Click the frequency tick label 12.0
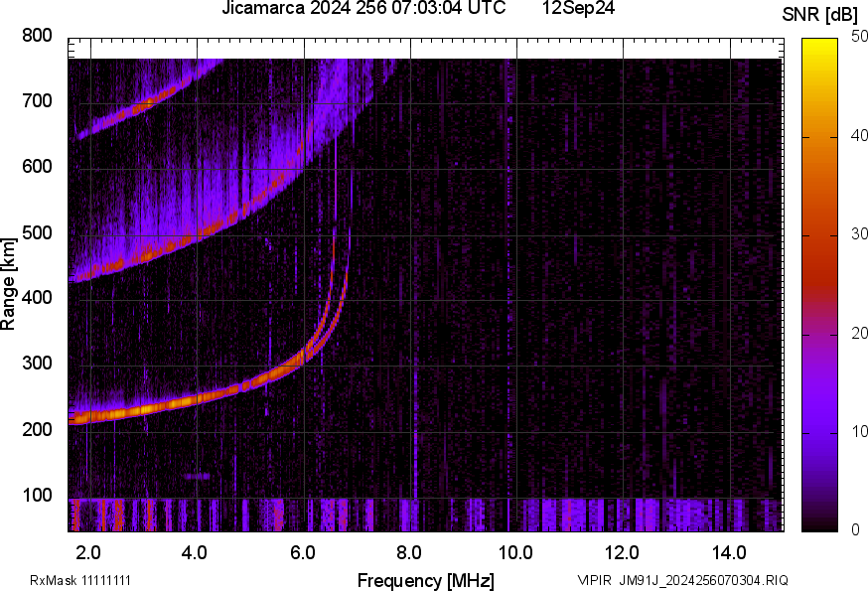The width and height of the screenshot is (868, 591). 623,553
